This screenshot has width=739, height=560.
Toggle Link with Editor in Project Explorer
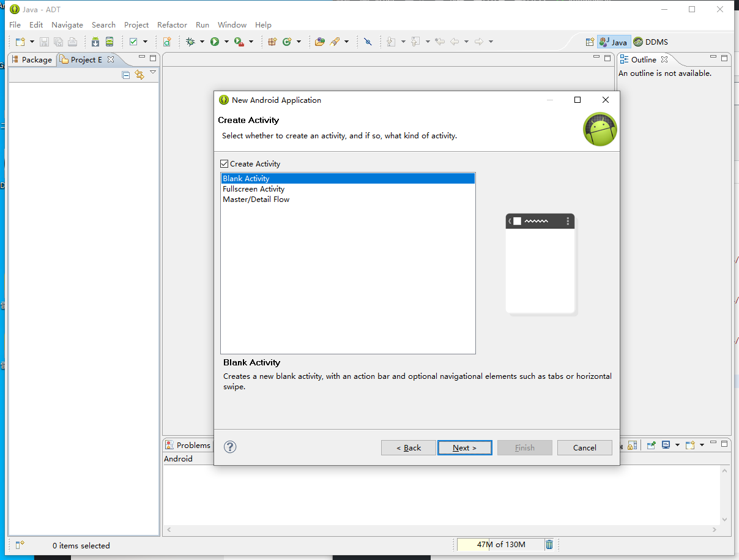point(139,75)
